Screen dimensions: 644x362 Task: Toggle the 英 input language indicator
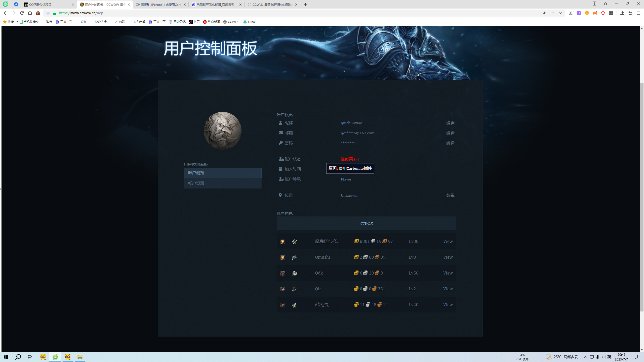609,357
